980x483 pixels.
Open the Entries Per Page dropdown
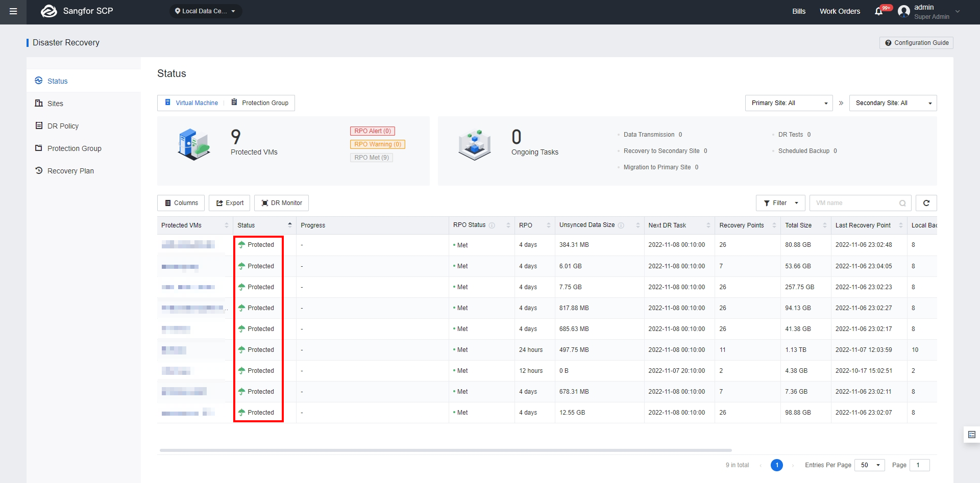coord(870,465)
